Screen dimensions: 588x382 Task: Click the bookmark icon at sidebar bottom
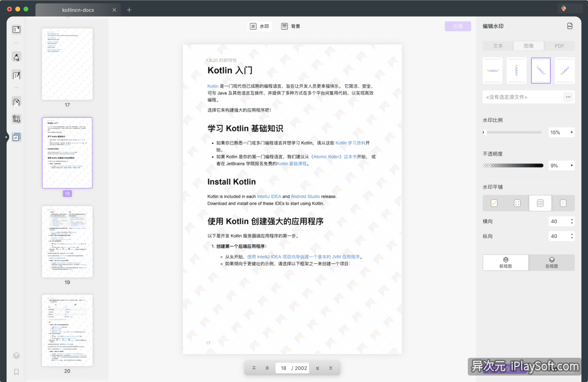pyautogui.click(x=16, y=372)
